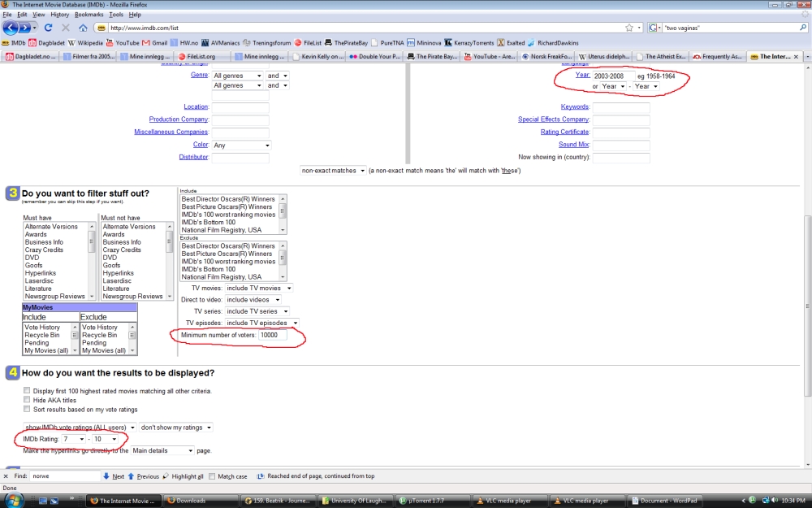Viewport: 812px width, 508px height.
Task: Open first All genres dropdown
Action: point(237,76)
